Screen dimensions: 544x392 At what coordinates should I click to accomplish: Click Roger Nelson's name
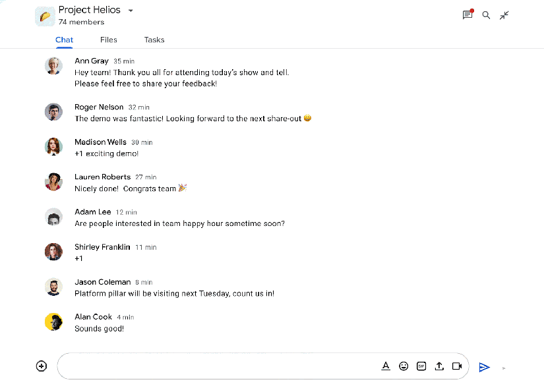coord(99,107)
